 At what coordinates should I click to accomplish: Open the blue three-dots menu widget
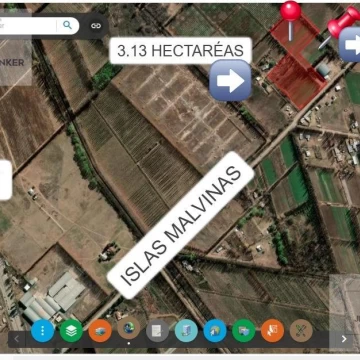(43, 331)
